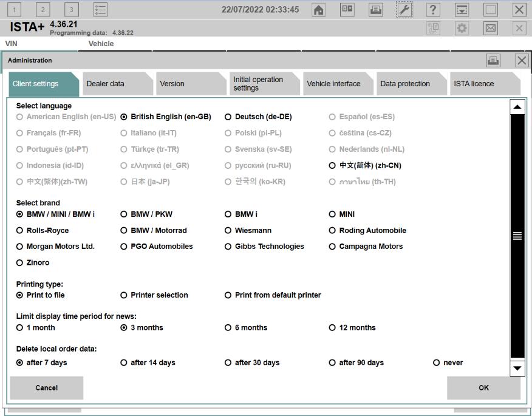Select toolbar button numbered 3
The image size is (532, 416).
pos(71,10)
